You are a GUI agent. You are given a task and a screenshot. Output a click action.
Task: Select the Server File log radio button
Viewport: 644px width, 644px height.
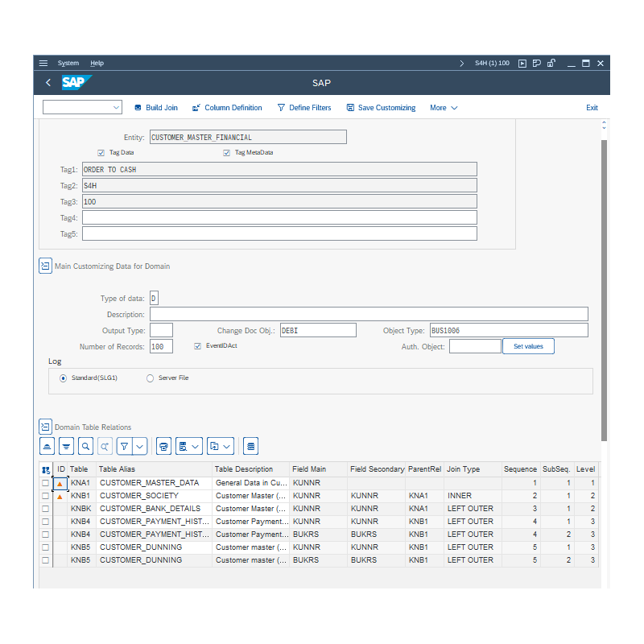150,378
